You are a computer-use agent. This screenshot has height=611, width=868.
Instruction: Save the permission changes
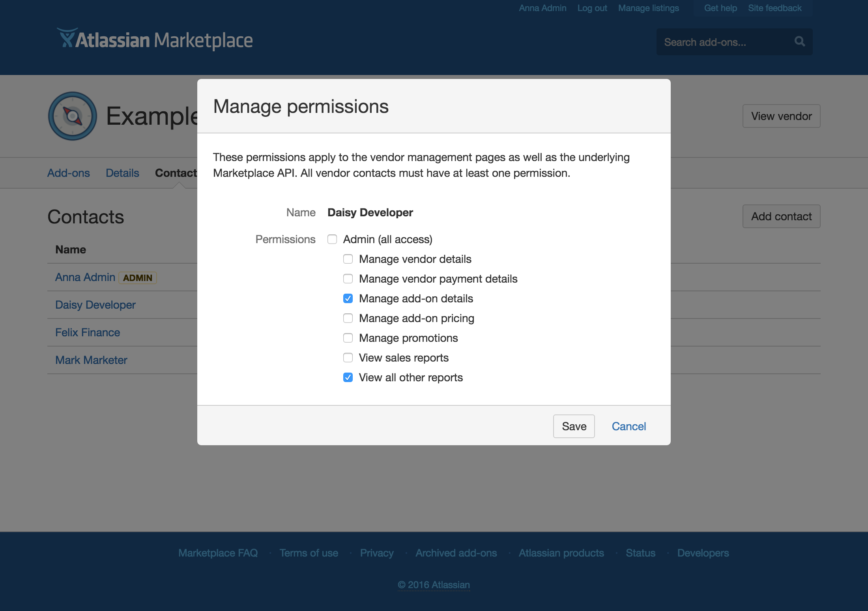click(x=574, y=426)
